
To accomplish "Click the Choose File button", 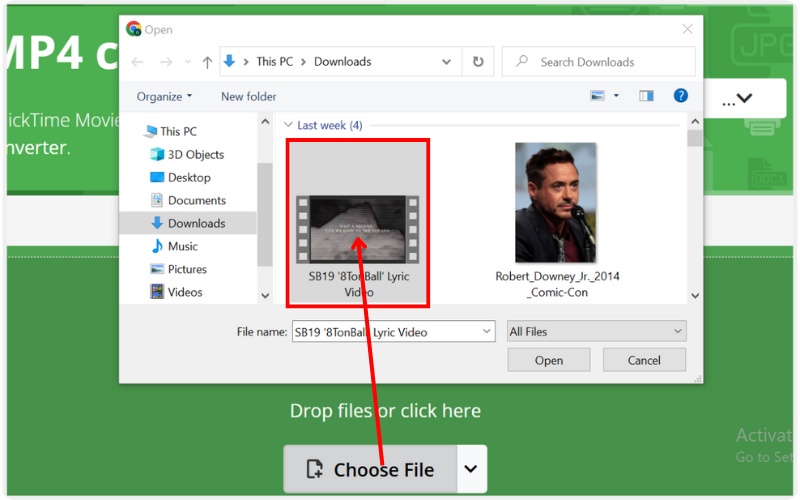I will [370, 469].
